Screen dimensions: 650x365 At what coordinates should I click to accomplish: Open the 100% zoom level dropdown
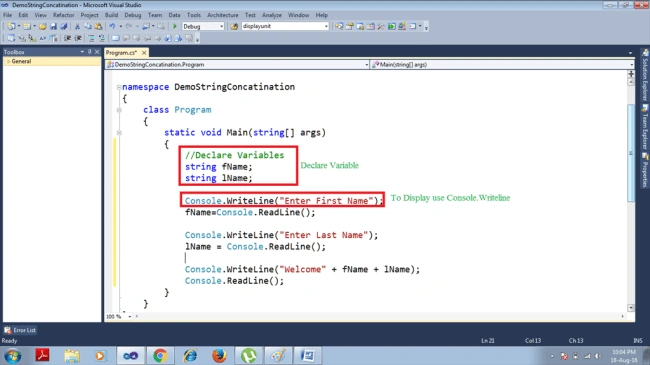[129, 316]
